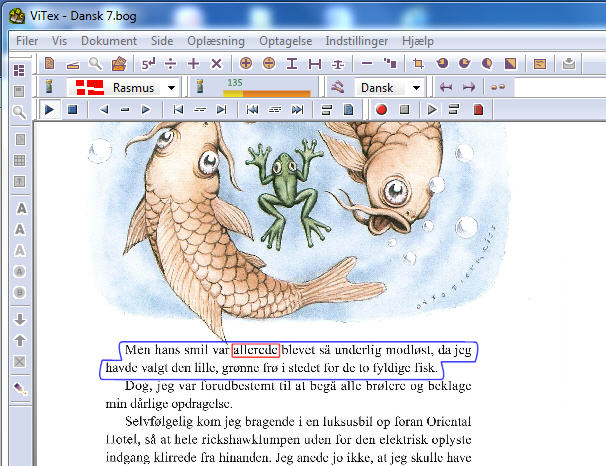The height and width of the screenshot is (466, 606).
Task: Click the scanner icon
Action: click(x=72, y=65)
